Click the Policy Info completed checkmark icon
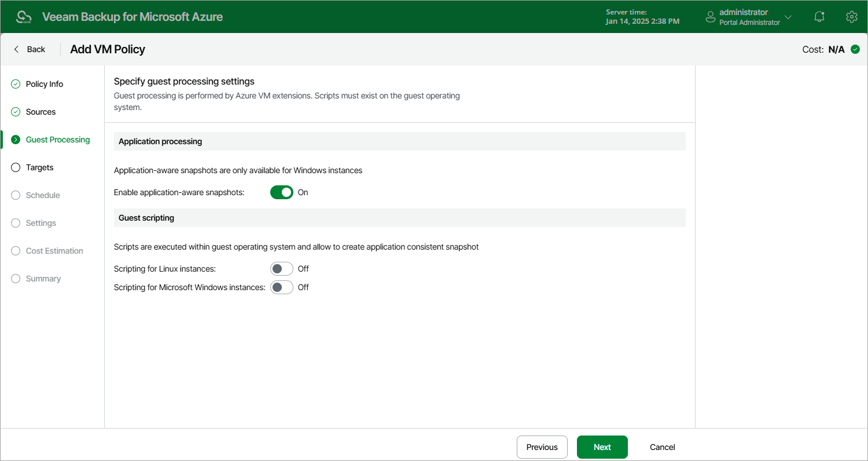Image resolution: width=868 pixels, height=461 pixels. [x=16, y=84]
